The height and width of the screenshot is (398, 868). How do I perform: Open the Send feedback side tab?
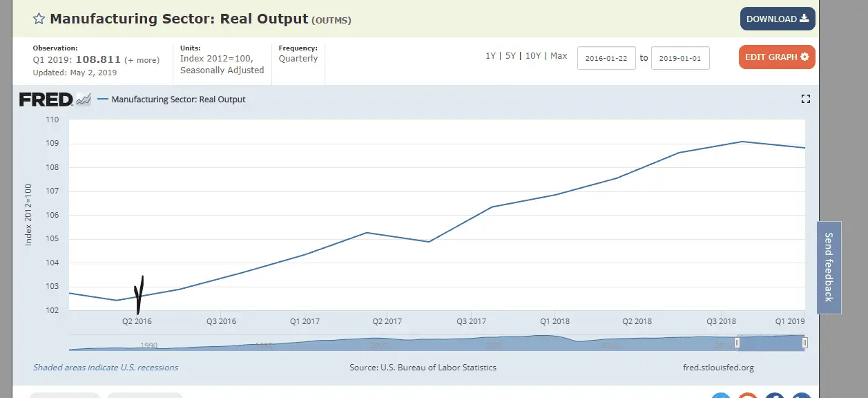coord(829,267)
